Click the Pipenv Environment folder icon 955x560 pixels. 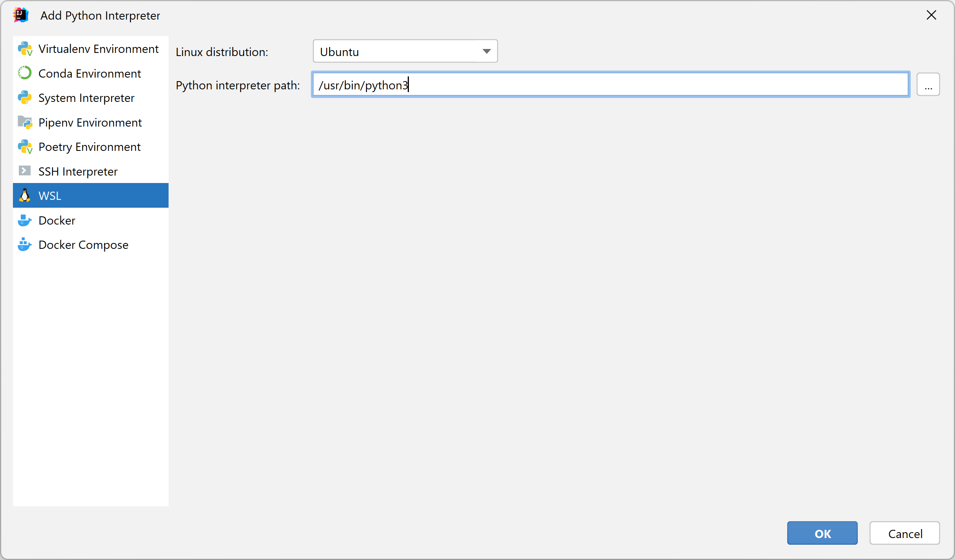pos(25,122)
